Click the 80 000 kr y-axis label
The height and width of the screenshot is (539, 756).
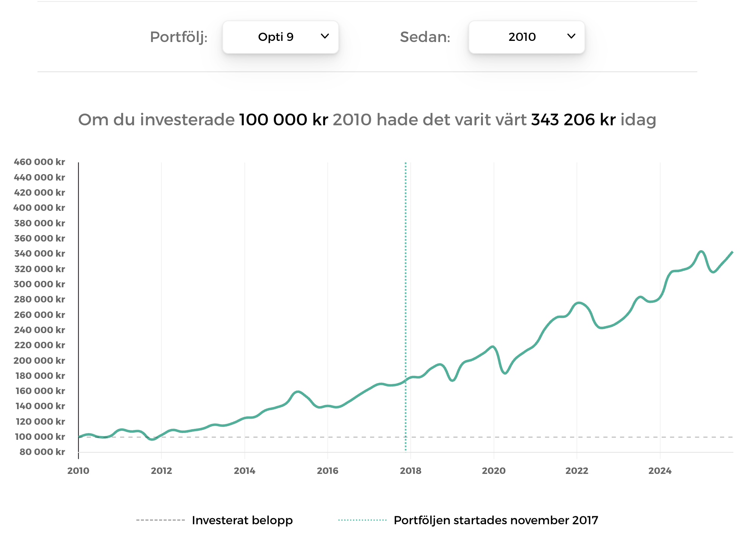point(42,452)
